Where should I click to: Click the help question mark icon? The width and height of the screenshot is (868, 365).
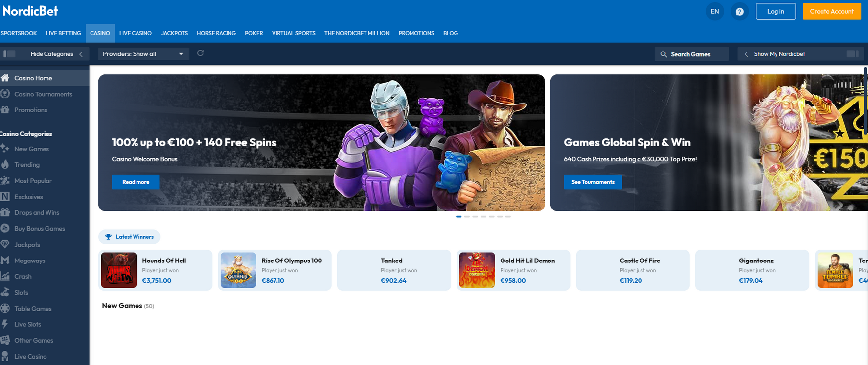(x=739, y=12)
